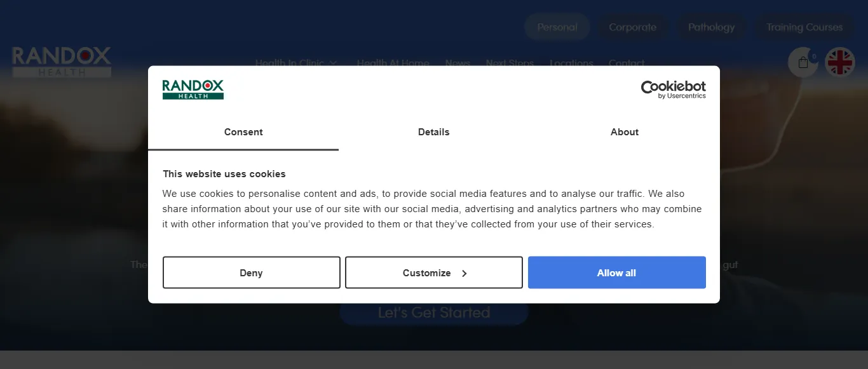Screen dimensions: 868x369
Task: Select the Consent tab
Action: 243,132
